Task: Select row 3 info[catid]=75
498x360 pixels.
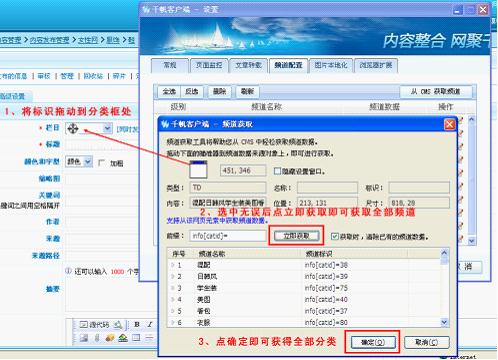Action: pyautogui.click(x=304, y=288)
